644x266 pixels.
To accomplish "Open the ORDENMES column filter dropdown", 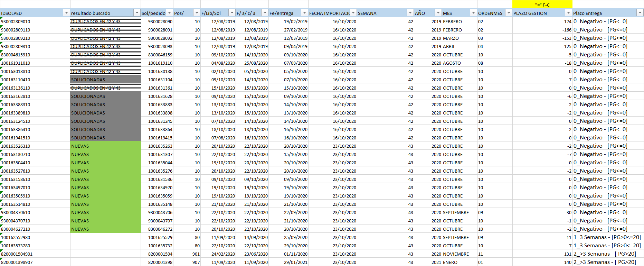I will point(508,13).
